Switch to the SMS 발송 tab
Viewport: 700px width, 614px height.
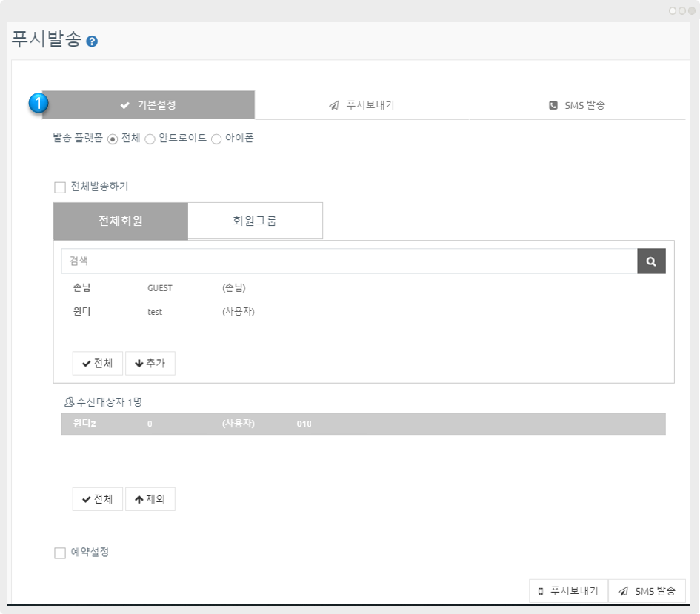click(577, 105)
